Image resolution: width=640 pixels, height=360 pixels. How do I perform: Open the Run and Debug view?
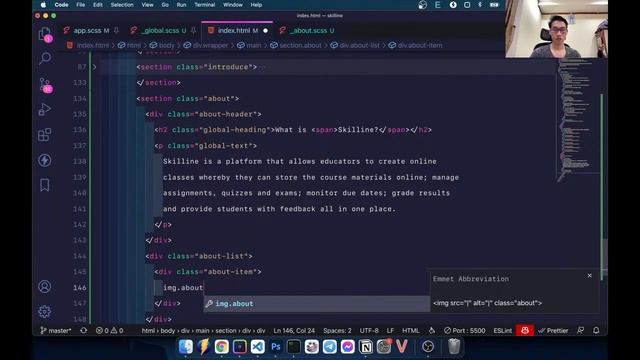44,110
